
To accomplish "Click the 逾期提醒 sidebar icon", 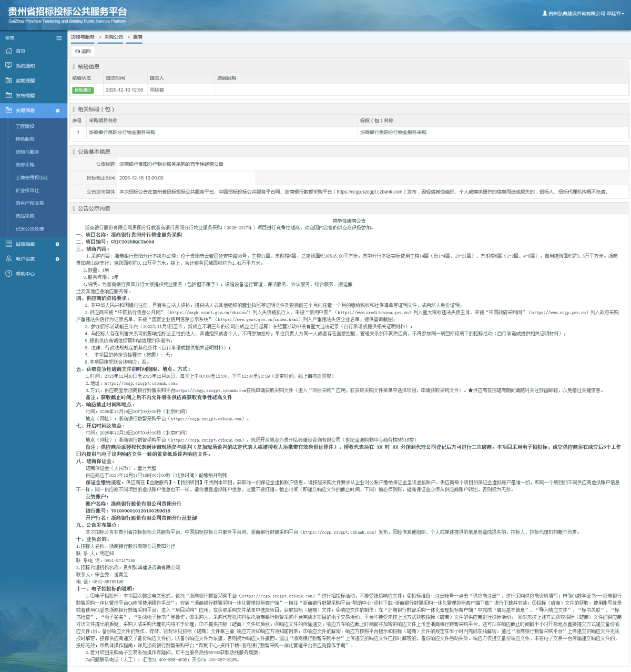I will pos(8,81).
